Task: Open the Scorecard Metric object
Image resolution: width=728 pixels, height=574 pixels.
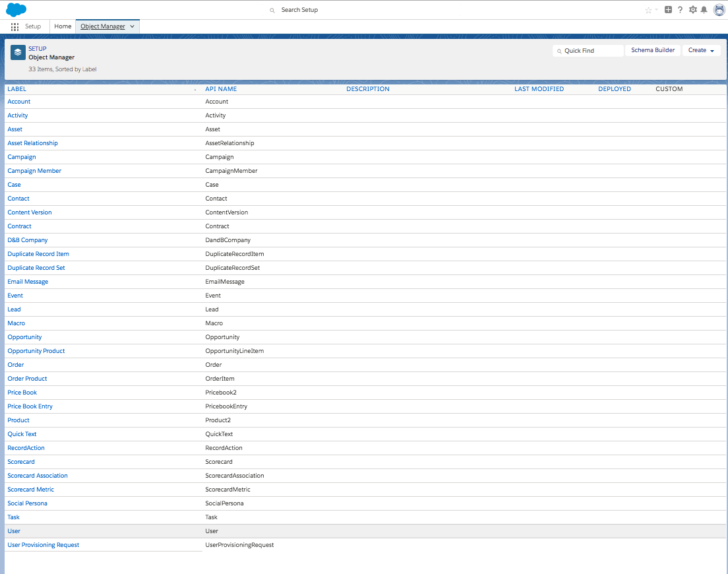Action: 30,490
